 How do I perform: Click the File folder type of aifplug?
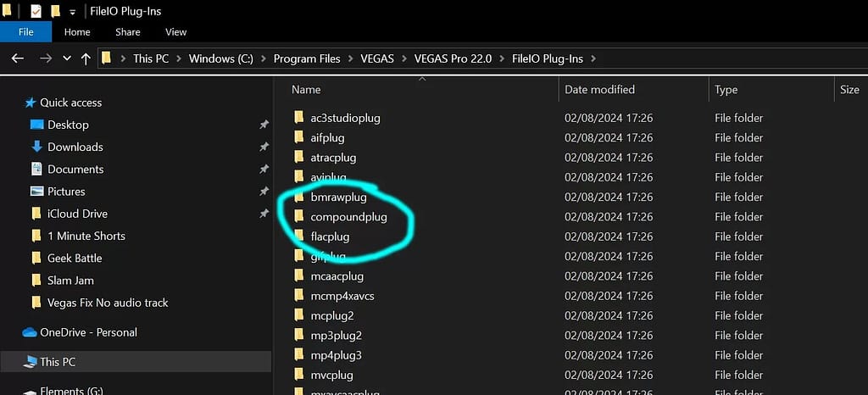click(738, 137)
